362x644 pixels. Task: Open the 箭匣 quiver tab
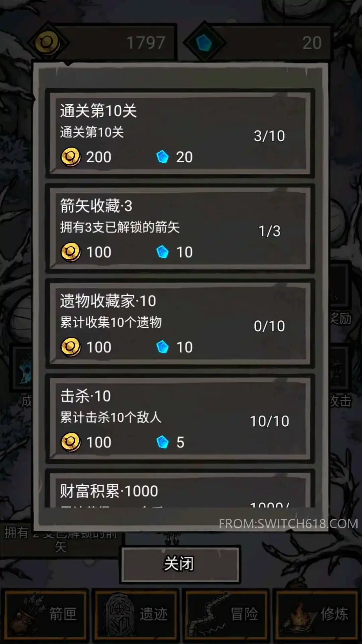click(x=45, y=614)
